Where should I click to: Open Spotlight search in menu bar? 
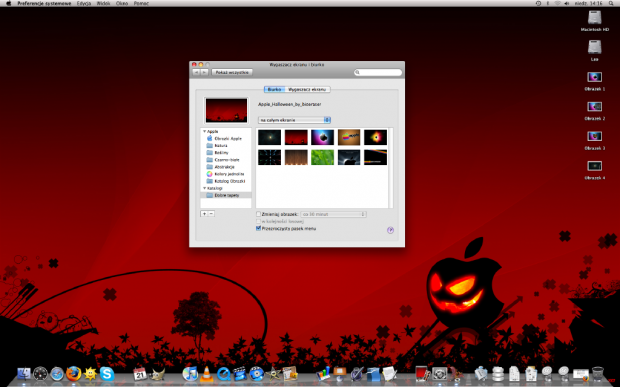coord(611,3)
